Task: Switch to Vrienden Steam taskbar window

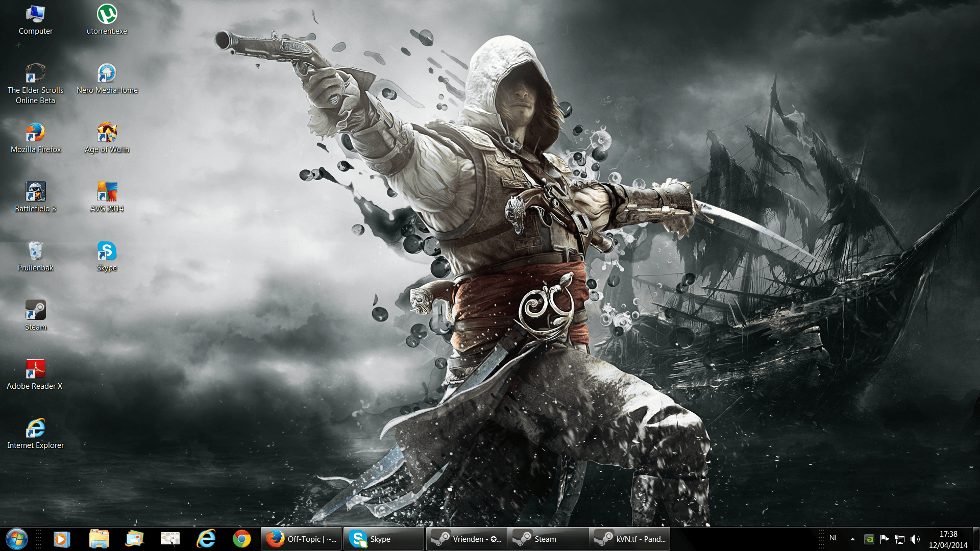Action: tap(466, 539)
